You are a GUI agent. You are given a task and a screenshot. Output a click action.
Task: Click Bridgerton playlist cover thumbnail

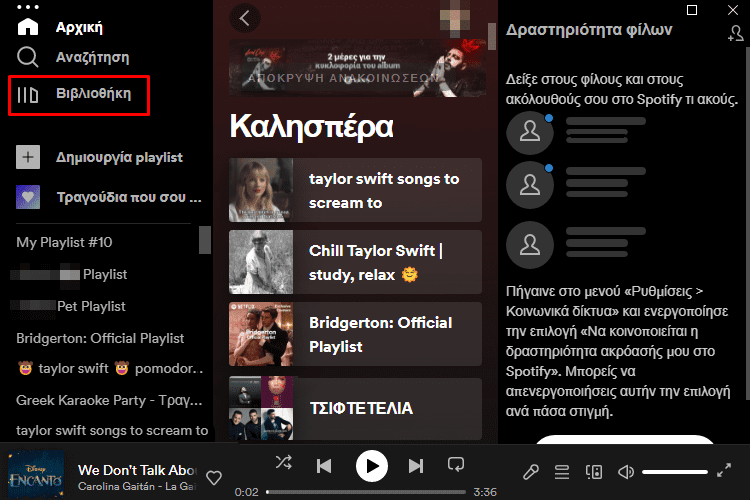pyautogui.click(x=261, y=334)
